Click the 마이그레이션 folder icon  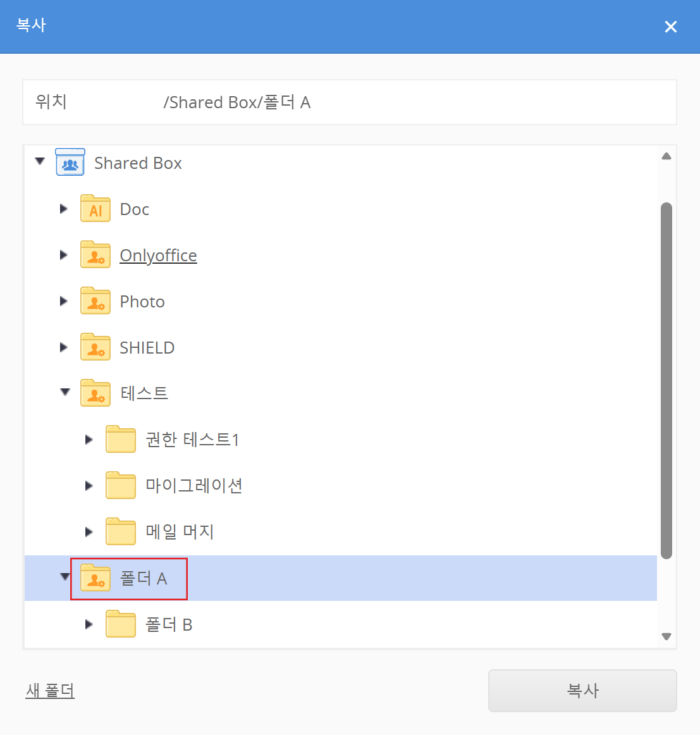pyautogui.click(x=121, y=486)
